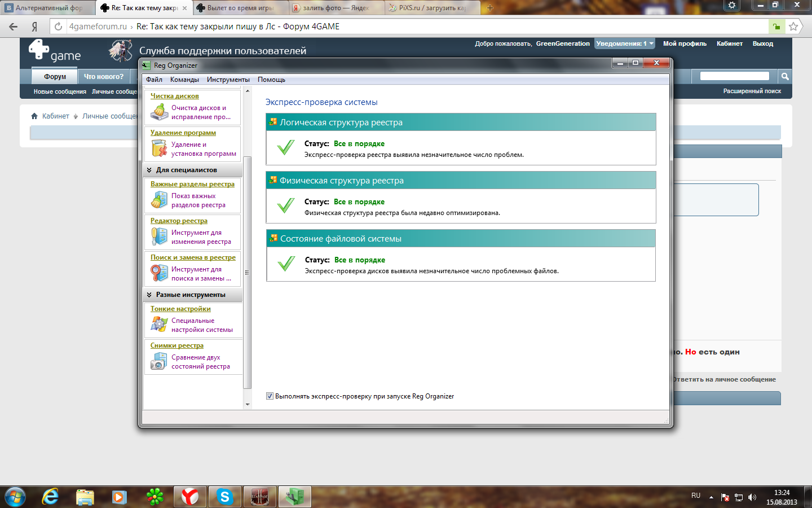Open Skype from the taskbar
This screenshot has width=812, height=508.
click(x=224, y=497)
